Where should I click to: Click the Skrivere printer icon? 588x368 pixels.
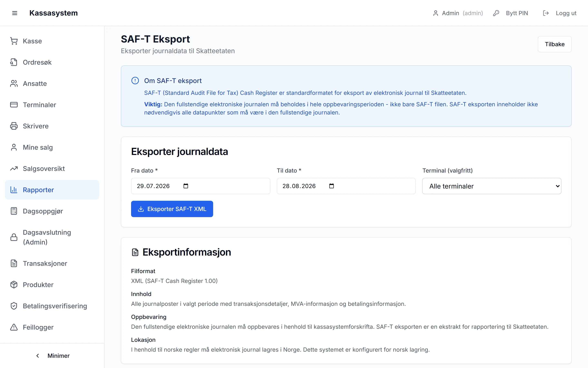click(x=14, y=126)
